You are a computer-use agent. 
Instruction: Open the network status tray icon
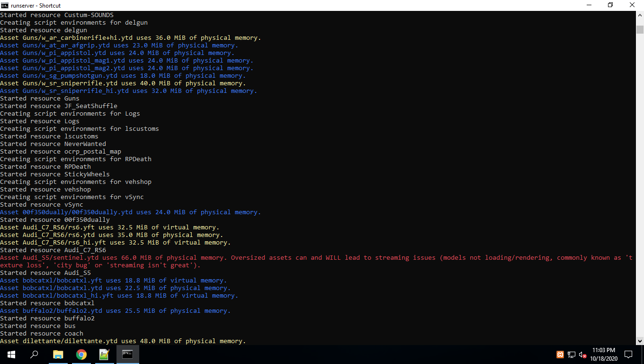coord(572,355)
